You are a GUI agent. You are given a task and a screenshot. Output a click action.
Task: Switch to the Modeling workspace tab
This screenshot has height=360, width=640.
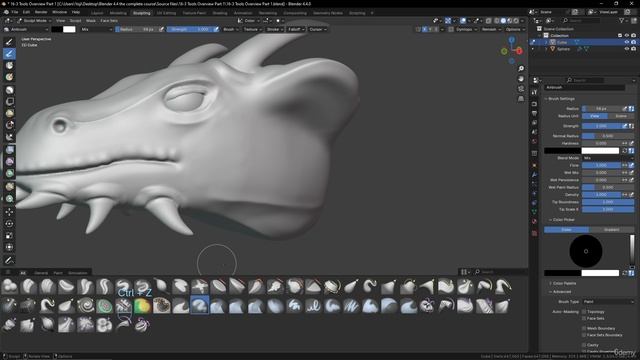(x=118, y=13)
